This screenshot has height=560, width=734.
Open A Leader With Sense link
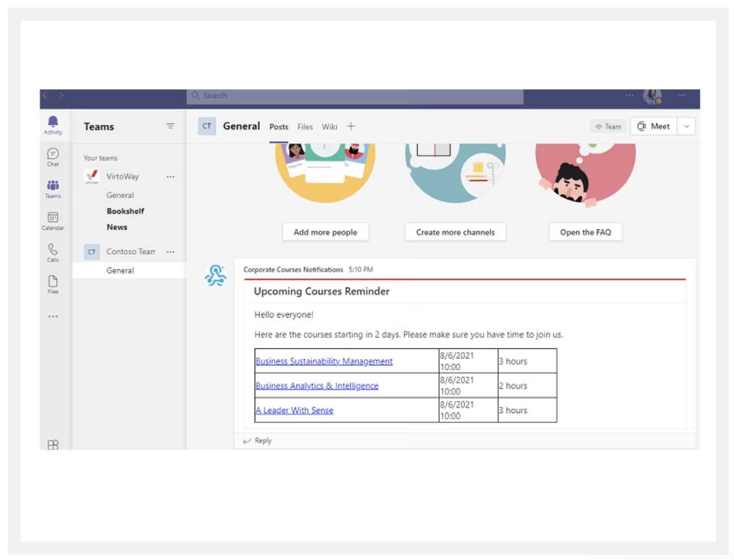coord(294,411)
